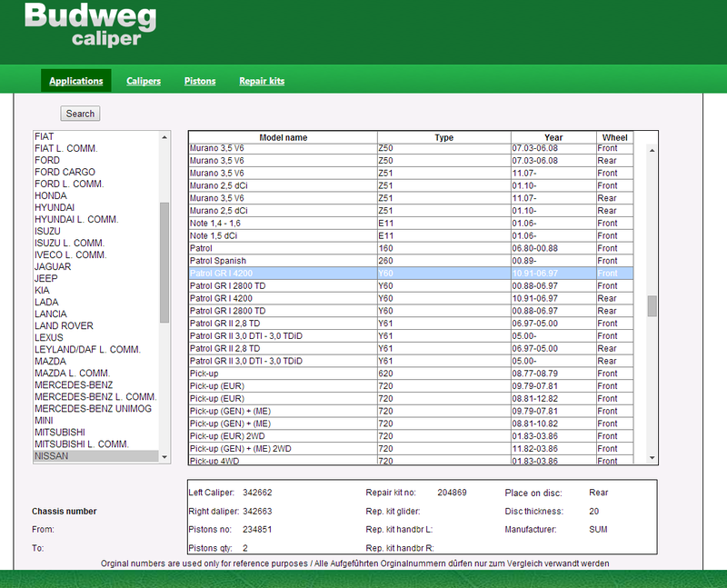This screenshot has width=727, height=588.
Task: Pick JAGUAR from the list
Action: (x=96, y=266)
